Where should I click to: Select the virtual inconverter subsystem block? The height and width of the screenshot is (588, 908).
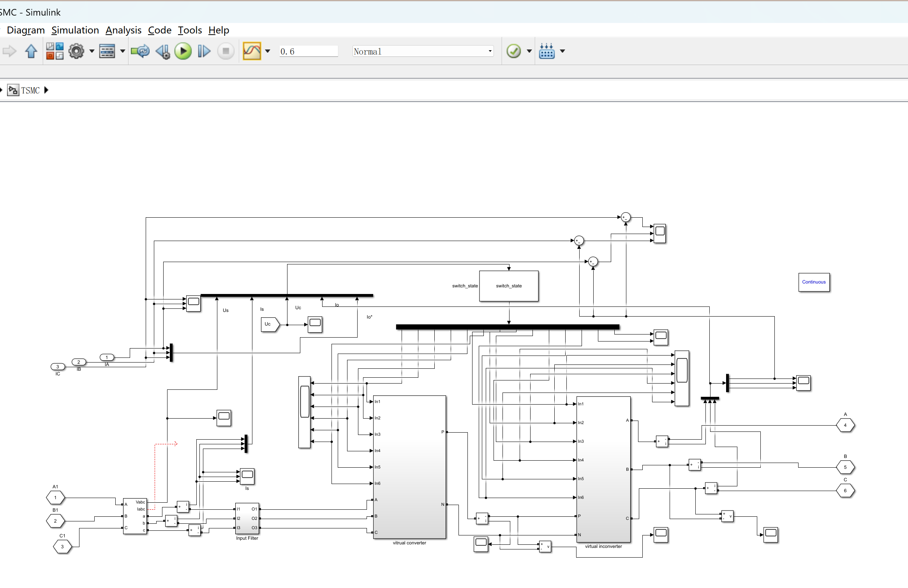[603, 469]
